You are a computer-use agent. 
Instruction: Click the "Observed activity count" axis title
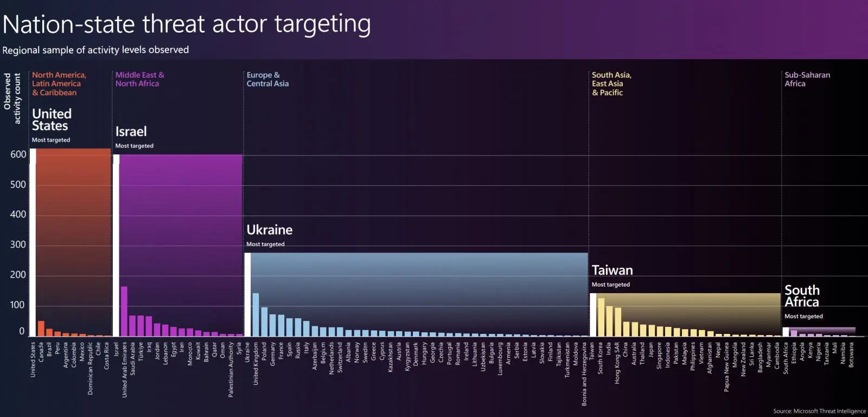point(12,98)
